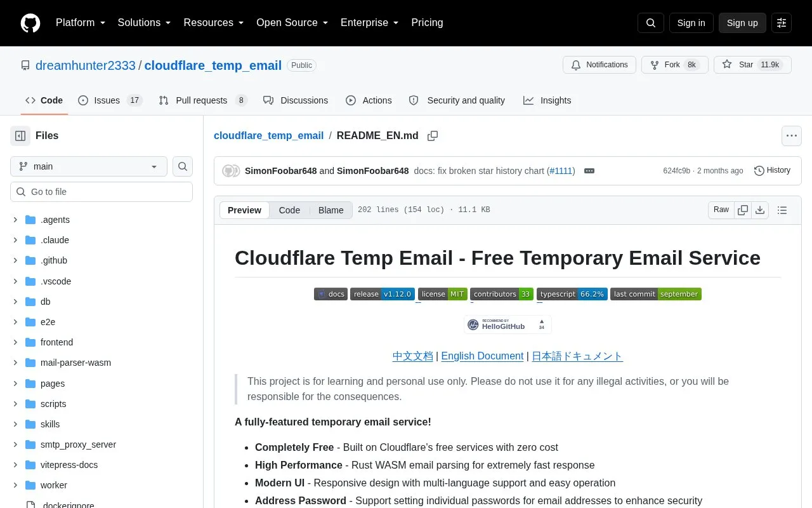The width and height of the screenshot is (812, 508).
Task: Click commit hash 624fc9b
Action: (677, 171)
